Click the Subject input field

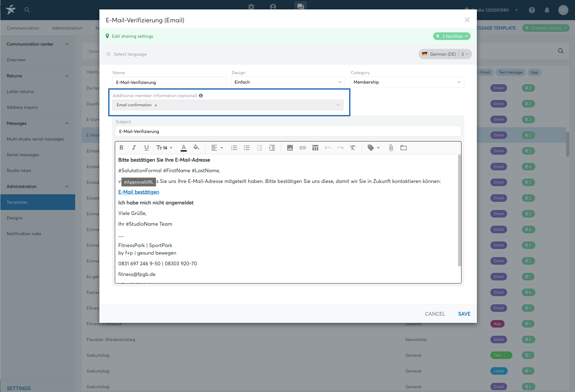[288, 131]
